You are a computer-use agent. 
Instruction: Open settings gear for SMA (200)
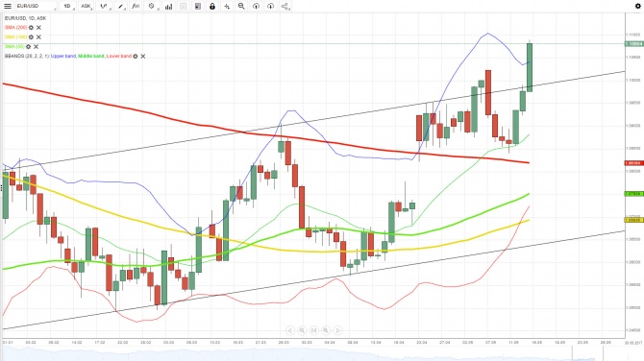pyautogui.click(x=31, y=28)
